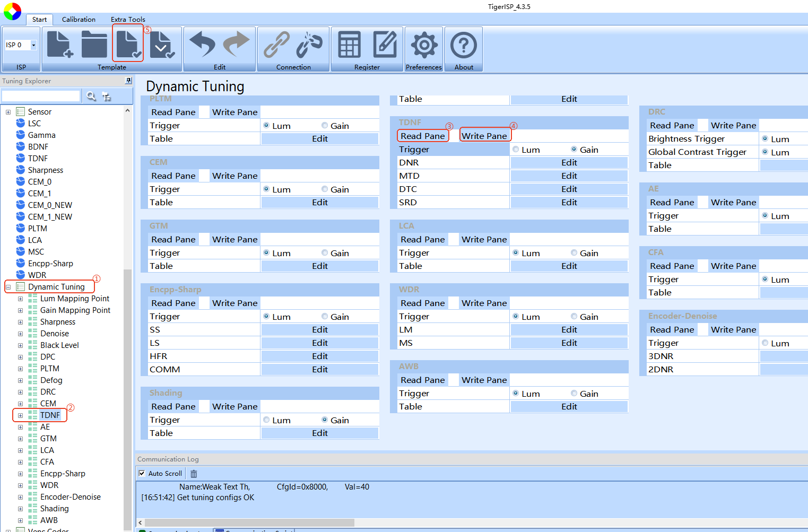808x532 pixels.
Task: Open the Register calculator table icon
Action: point(349,44)
